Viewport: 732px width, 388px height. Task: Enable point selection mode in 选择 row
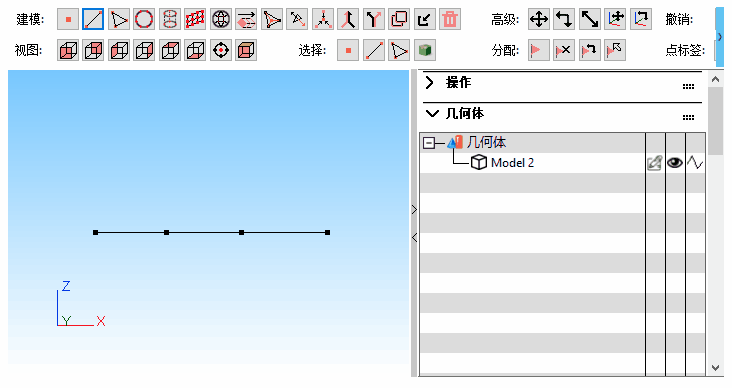pyautogui.click(x=348, y=50)
